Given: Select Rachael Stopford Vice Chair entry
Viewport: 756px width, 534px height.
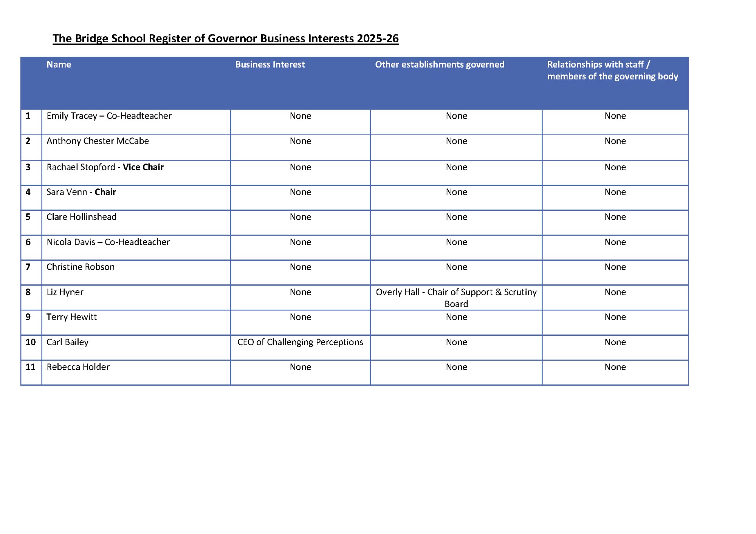Looking at the screenshot, I should [105, 167].
